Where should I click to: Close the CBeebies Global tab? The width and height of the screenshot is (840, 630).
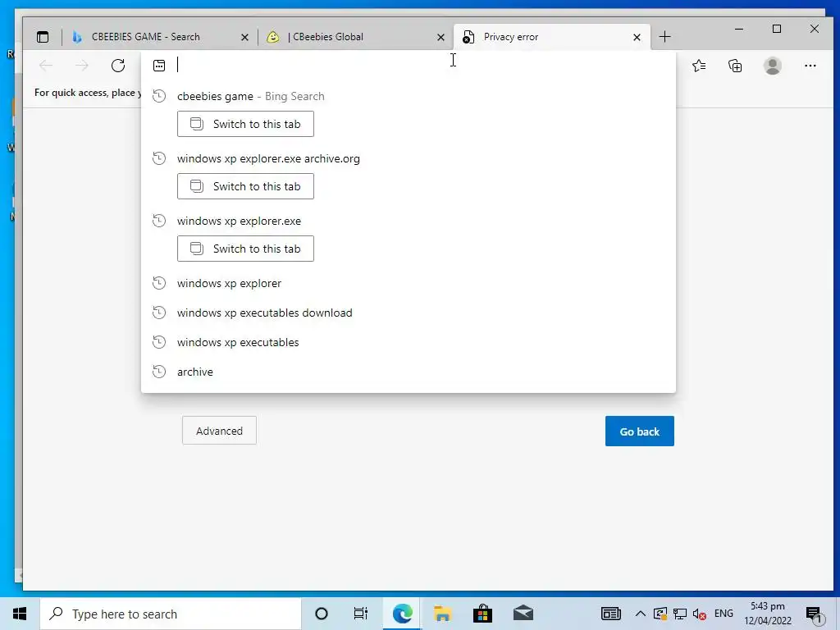(x=441, y=37)
